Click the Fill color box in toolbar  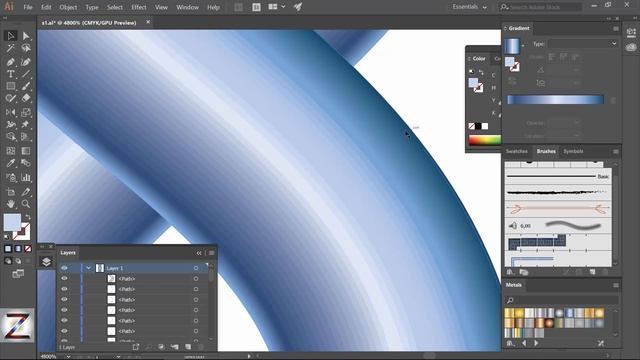pyautogui.click(x=12, y=222)
